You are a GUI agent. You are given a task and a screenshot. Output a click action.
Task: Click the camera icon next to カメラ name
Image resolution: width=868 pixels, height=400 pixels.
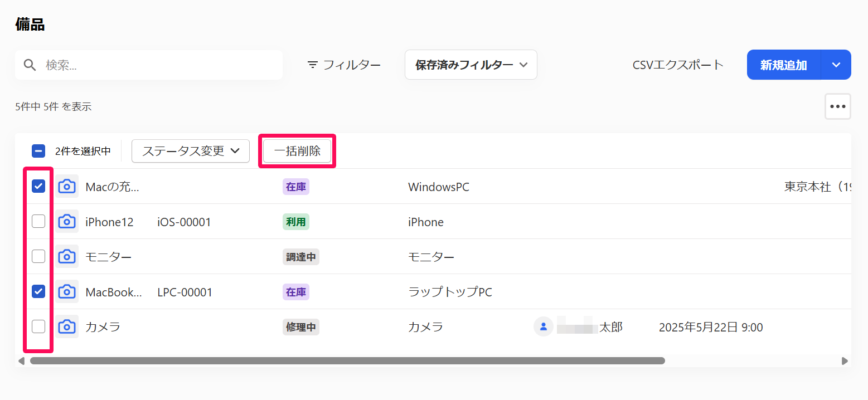pos(67,326)
